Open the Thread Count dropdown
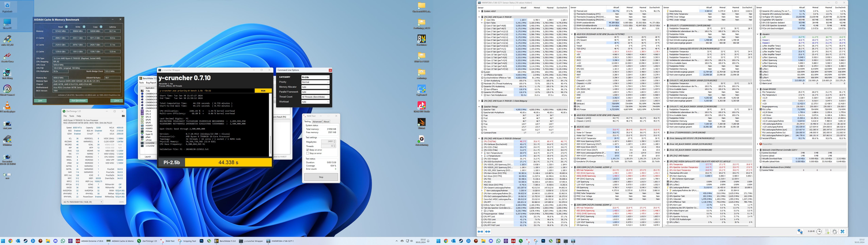Screen dimensions: 868x245 click(315, 97)
